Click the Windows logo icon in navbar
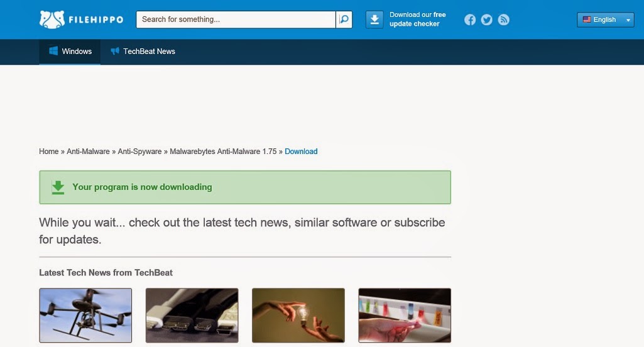This screenshot has width=644, height=347. tap(53, 51)
